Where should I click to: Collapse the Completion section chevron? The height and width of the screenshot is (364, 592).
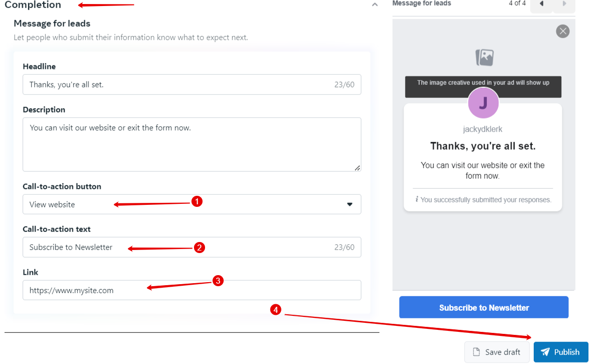point(374,4)
